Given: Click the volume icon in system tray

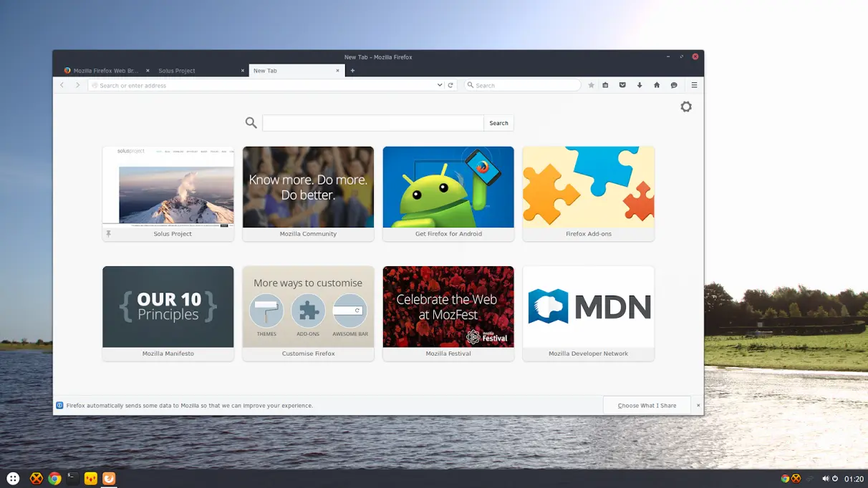Looking at the screenshot, I should point(825,479).
